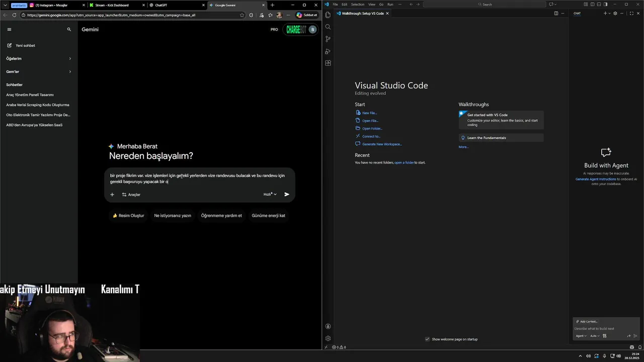
Task: Open the Auto model dropdown in chat
Action: click(x=594, y=336)
